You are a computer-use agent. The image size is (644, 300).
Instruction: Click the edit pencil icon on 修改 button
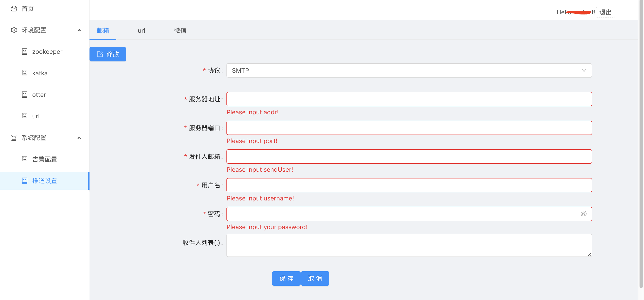[100, 54]
